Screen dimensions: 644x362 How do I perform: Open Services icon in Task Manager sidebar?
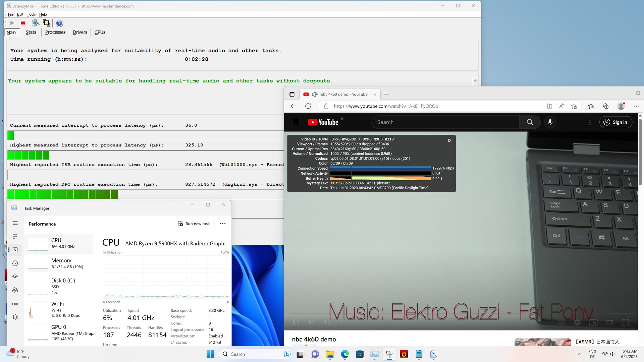coord(15,317)
